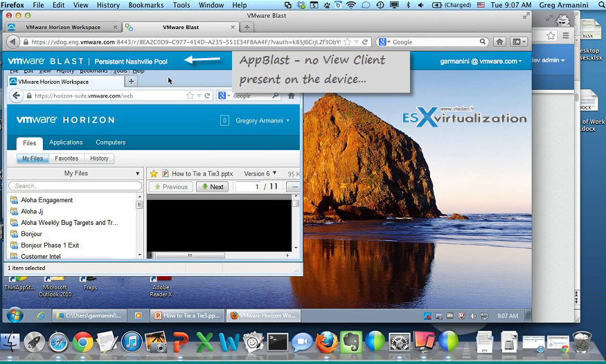Show the History file list
The image size is (606, 364).
click(x=99, y=158)
